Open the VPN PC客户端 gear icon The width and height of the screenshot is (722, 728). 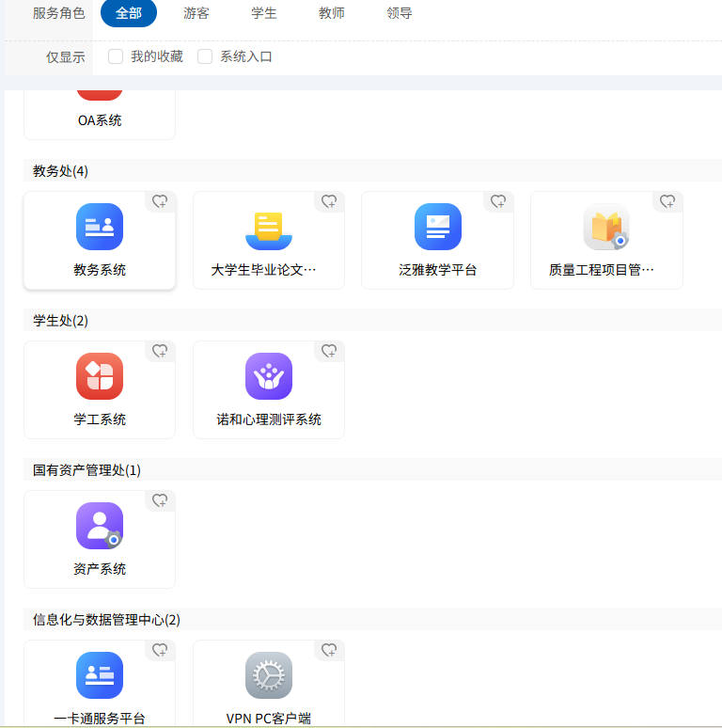coord(269,675)
